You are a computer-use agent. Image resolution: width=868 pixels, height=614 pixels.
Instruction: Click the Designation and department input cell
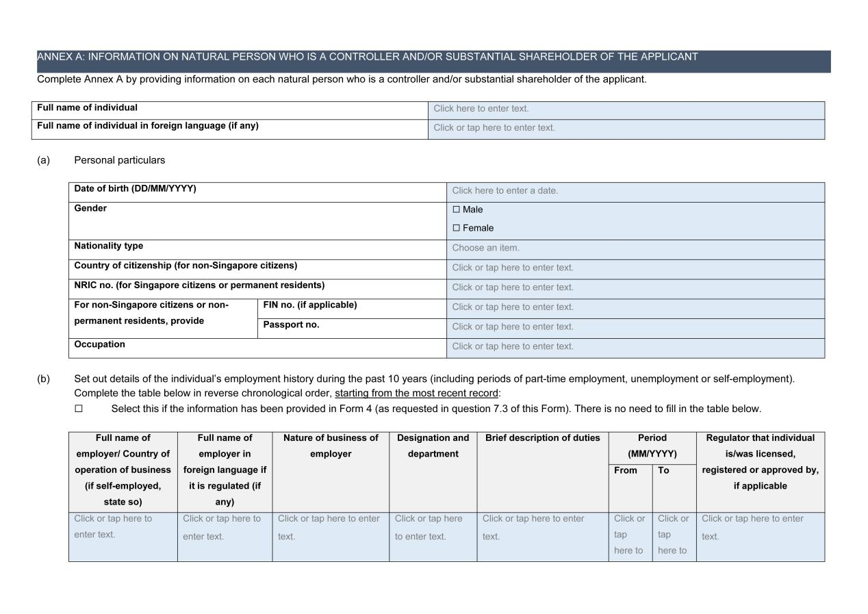(433, 528)
